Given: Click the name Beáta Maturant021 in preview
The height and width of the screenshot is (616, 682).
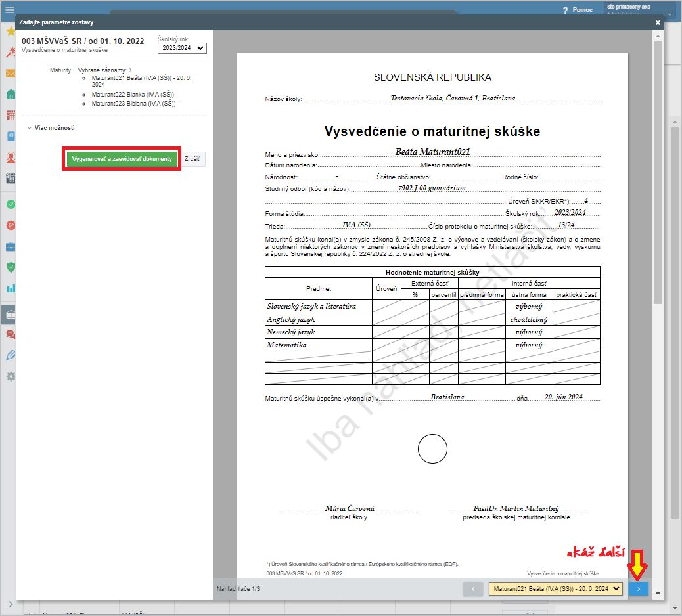Looking at the screenshot, I should click(x=433, y=152).
